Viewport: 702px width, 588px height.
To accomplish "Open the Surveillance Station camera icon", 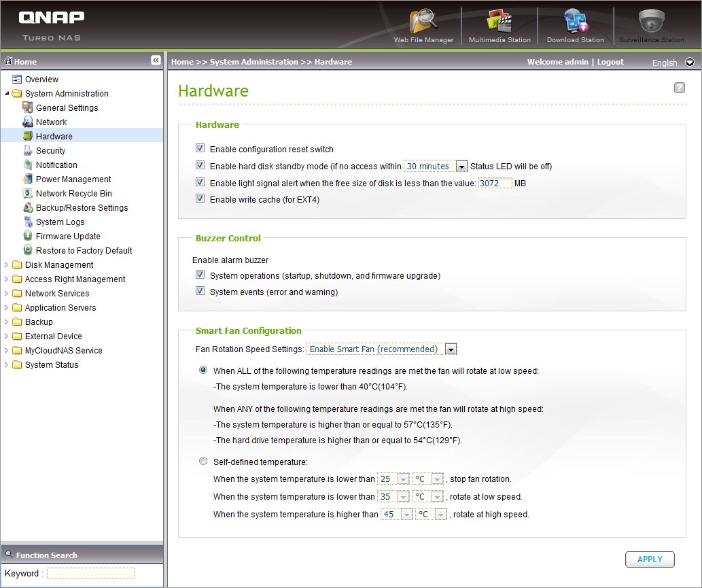I will 651,22.
